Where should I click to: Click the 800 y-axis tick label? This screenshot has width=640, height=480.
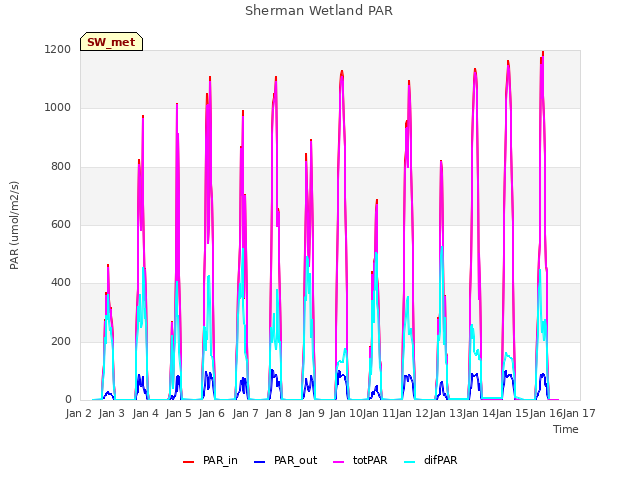coord(61,167)
